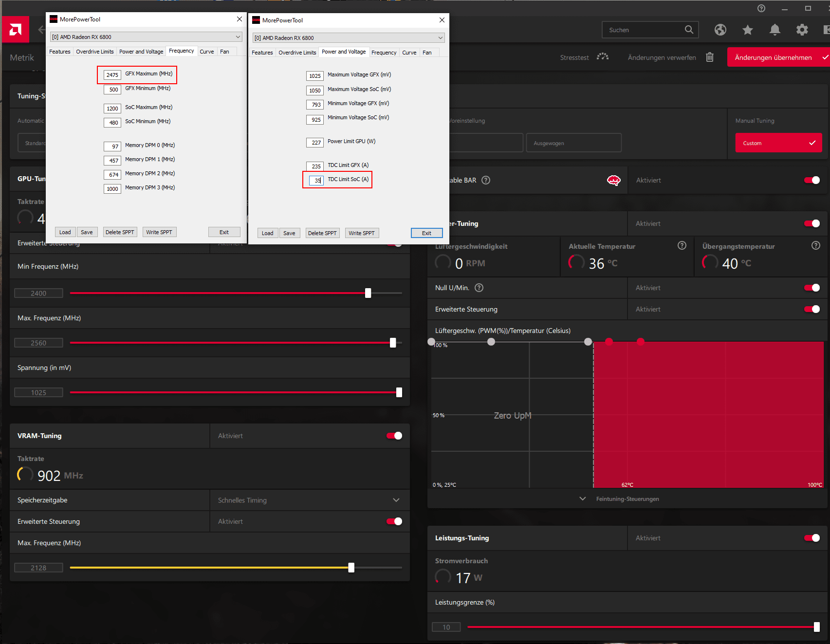Click the Stresstest gauge icon

603,57
